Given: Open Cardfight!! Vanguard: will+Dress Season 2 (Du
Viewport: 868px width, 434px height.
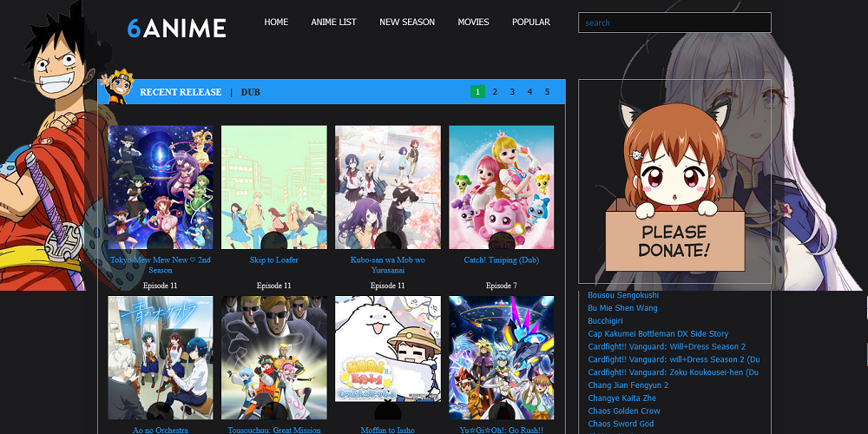Looking at the screenshot, I should point(674,359).
